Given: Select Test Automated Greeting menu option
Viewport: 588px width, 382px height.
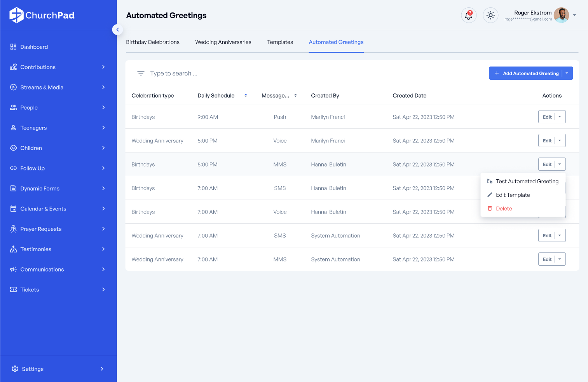Looking at the screenshot, I should (527, 181).
